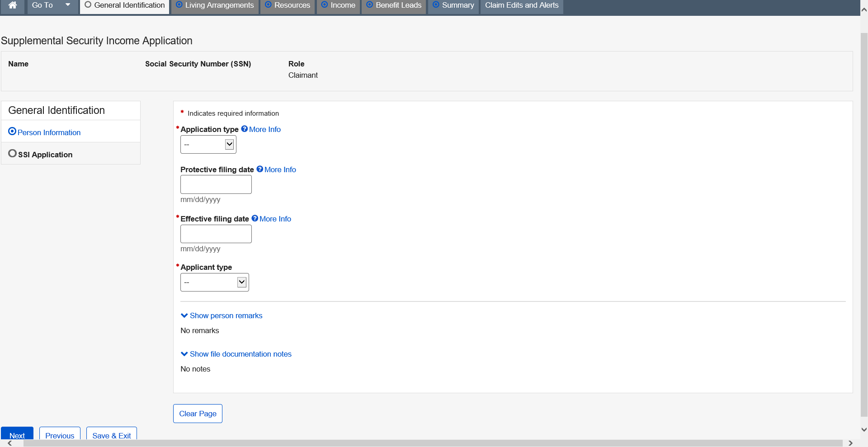The height and width of the screenshot is (447, 868).
Task: Go to the home page icon
Action: [x=13, y=5]
